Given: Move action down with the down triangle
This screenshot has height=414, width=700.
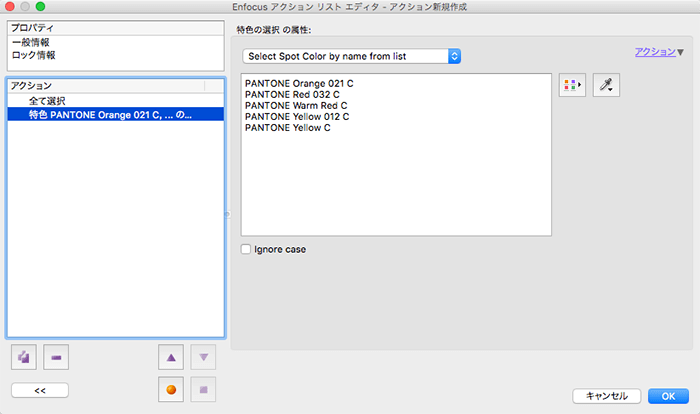Looking at the screenshot, I should point(203,357).
